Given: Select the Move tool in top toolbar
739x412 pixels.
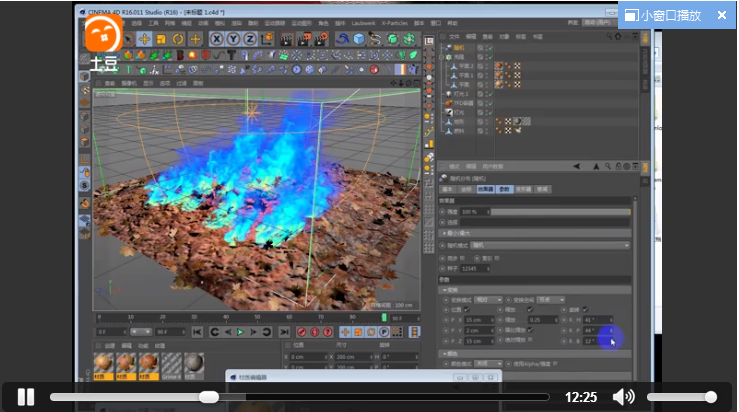Looking at the screenshot, I should tap(144, 39).
